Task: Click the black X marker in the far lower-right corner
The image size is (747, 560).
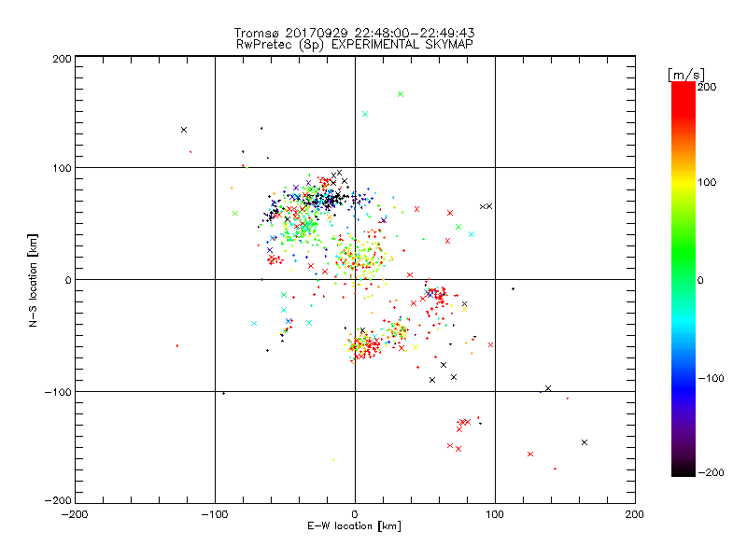Action: click(585, 442)
